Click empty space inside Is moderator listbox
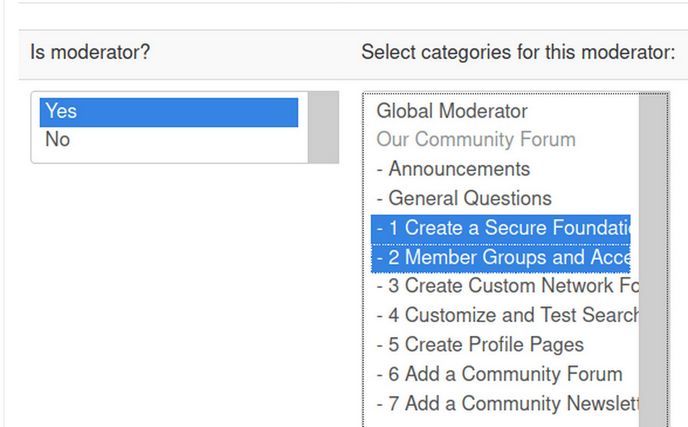 [168, 155]
